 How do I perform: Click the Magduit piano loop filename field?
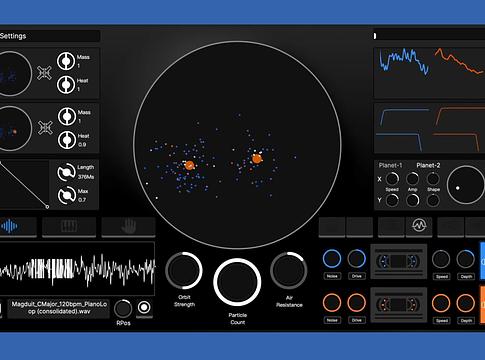59,308
